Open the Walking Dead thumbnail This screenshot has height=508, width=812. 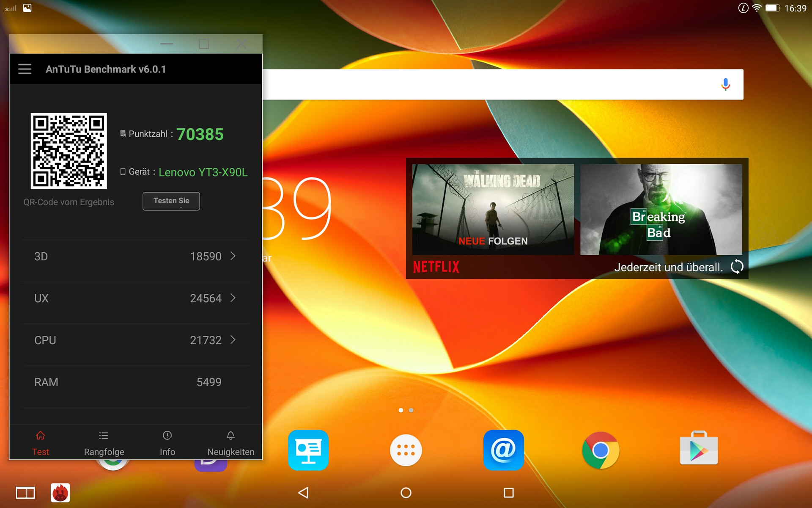493,209
